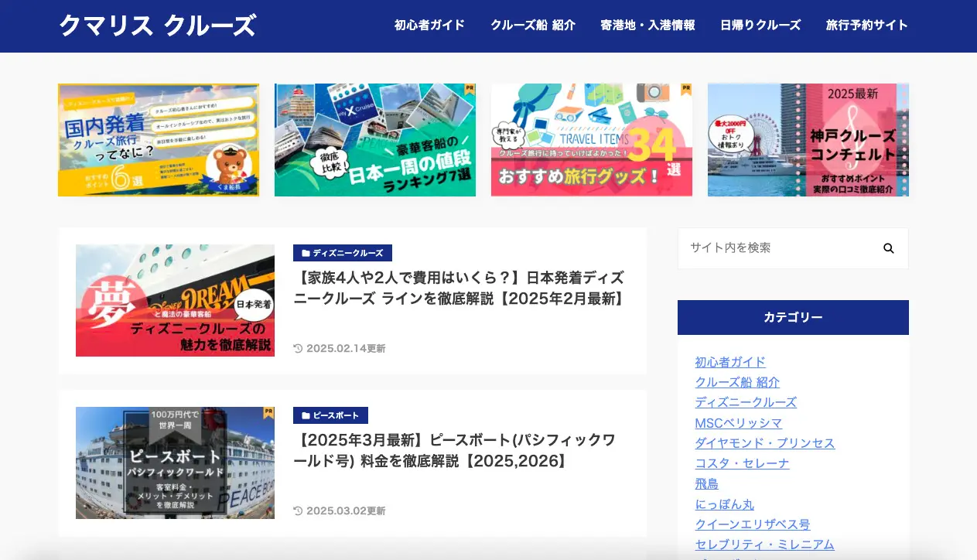
Task: Open the MSCベリッシマ category link
Action: tap(738, 423)
